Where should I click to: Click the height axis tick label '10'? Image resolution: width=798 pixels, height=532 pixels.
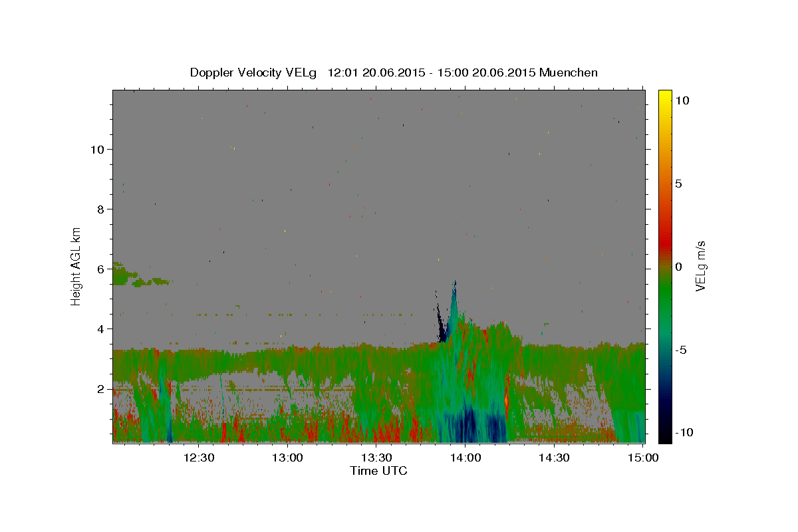coord(98,150)
